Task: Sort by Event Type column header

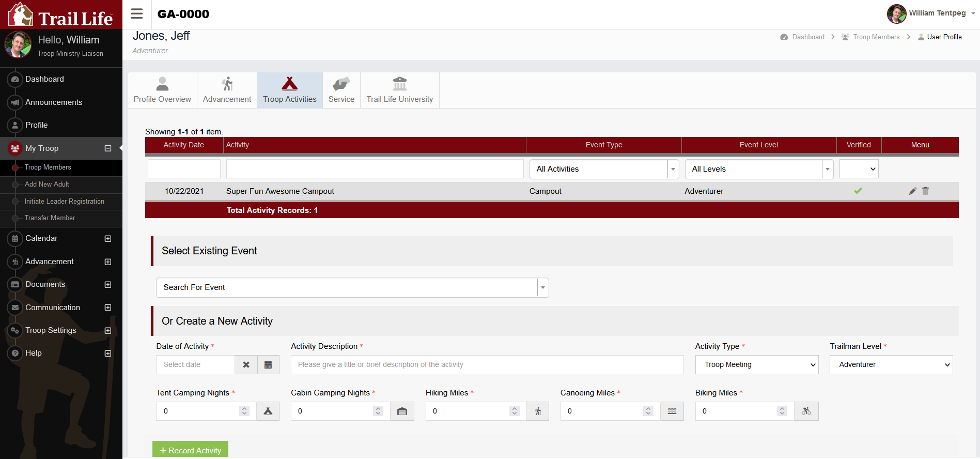Action: [x=604, y=145]
